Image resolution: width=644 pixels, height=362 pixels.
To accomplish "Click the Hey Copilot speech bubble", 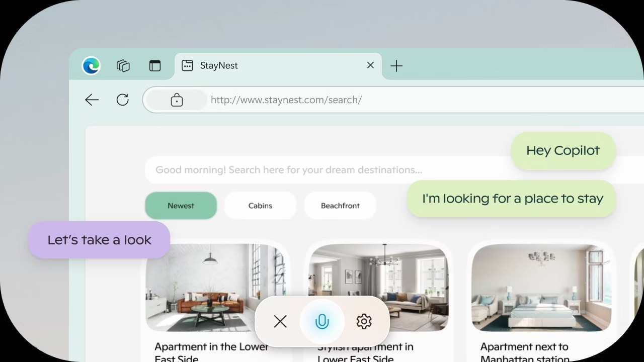I will click(x=563, y=151).
